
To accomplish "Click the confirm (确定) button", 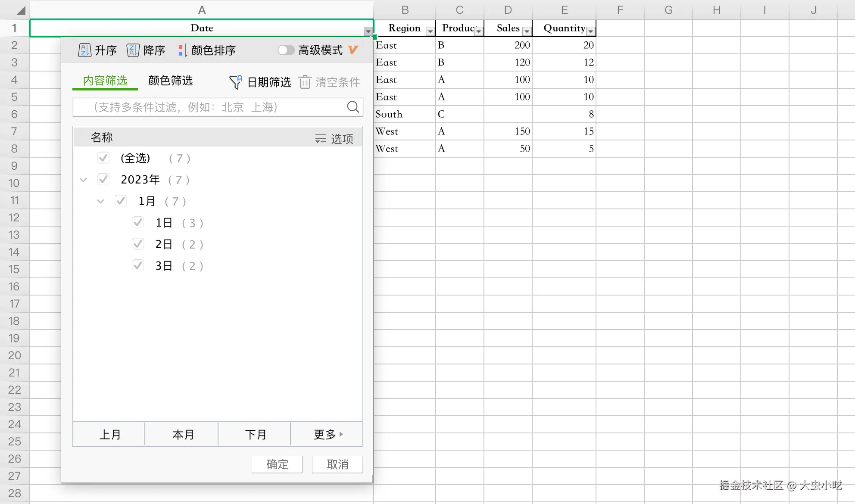I will pos(277,464).
